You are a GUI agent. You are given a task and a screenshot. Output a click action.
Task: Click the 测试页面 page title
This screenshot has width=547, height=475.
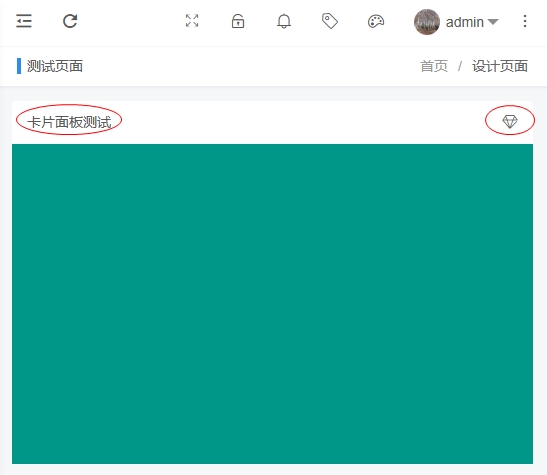tap(55, 66)
